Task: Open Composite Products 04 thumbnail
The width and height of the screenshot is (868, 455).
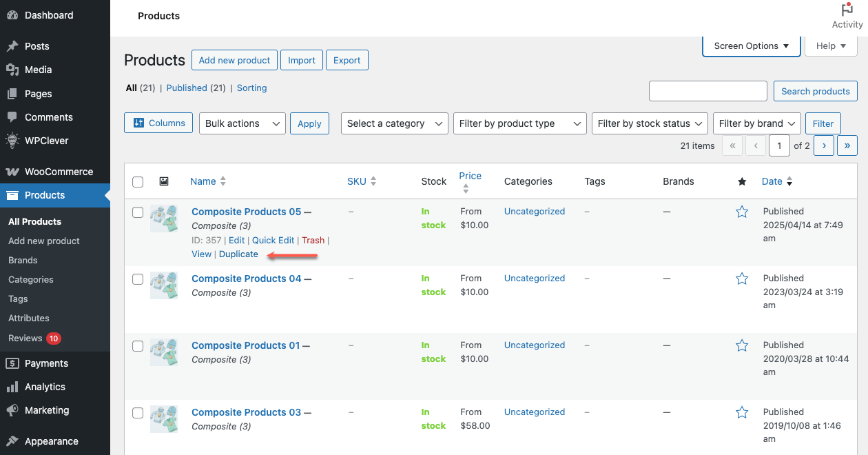Action: point(164,285)
